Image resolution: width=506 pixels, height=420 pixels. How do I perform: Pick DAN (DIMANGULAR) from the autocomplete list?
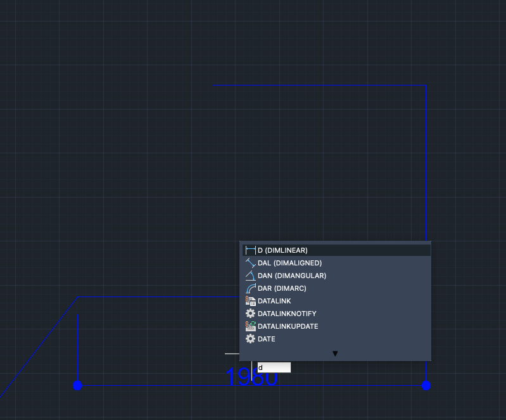(x=291, y=276)
